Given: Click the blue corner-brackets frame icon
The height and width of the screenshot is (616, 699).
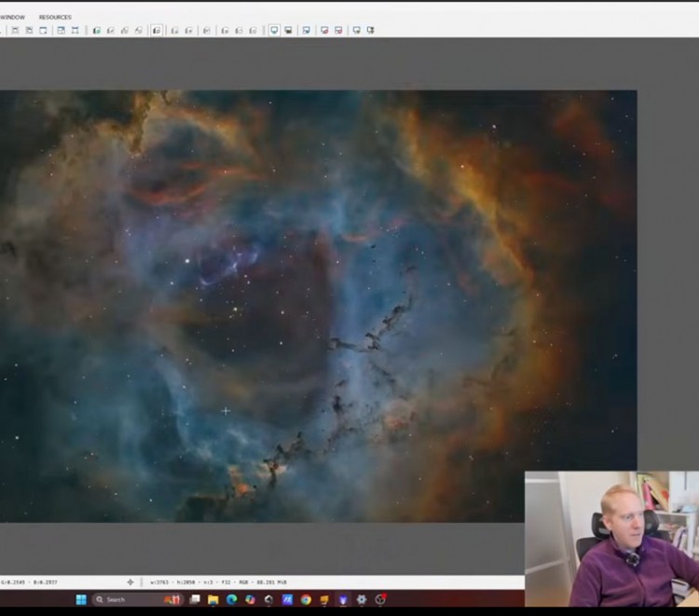Looking at the screenshot, I should (75, 31).
